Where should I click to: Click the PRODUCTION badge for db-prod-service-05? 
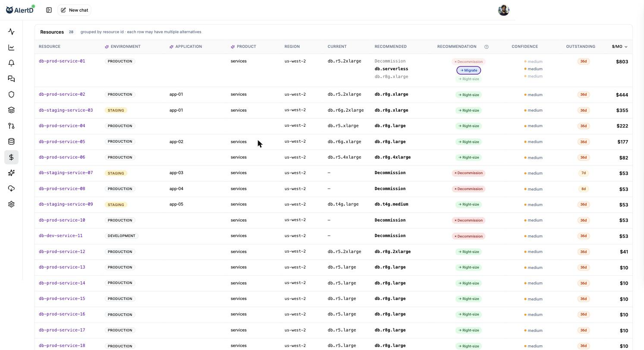pos(120,141)
